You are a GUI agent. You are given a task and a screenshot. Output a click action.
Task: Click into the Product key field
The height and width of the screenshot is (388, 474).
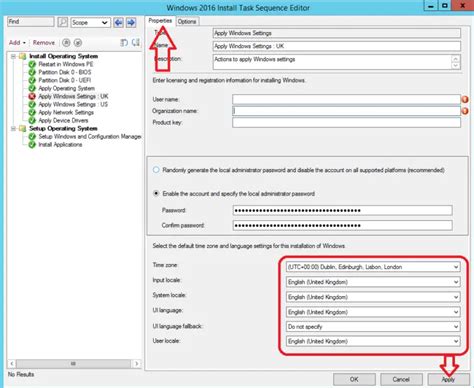pyautogui.click(x=346, y=122)
